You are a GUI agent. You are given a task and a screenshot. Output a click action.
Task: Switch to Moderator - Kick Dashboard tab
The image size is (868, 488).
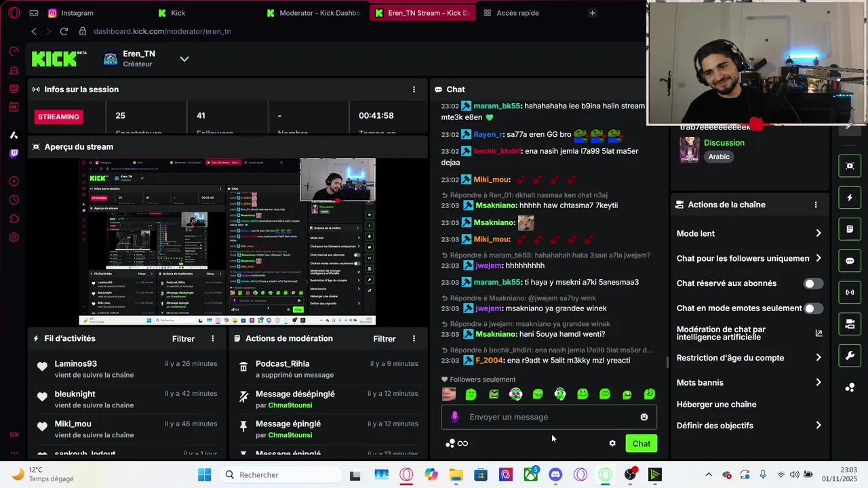[313, 13]
